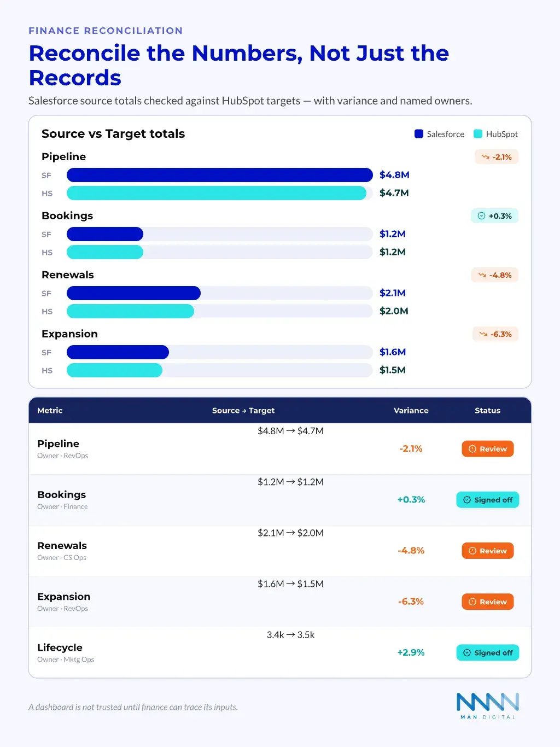Click the $4.8M value label in chart
Image resolution: width=560 pixels, height=747 pixels.
point(394,175)
